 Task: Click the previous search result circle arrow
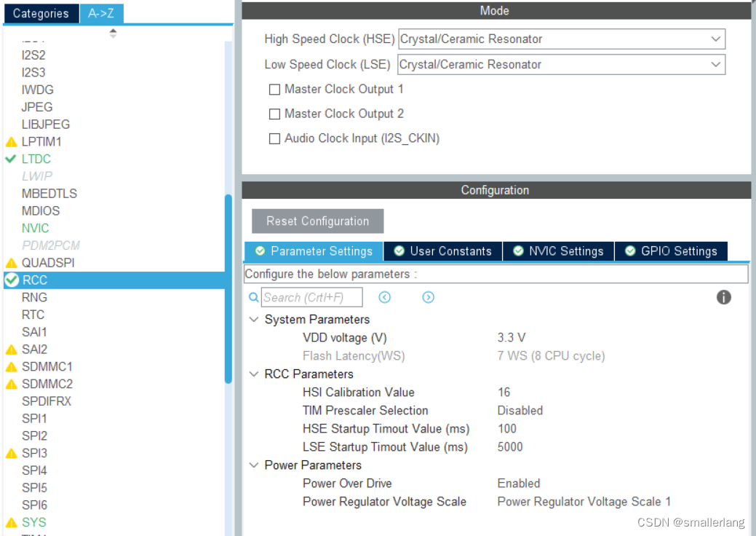(x=385, y=297)
